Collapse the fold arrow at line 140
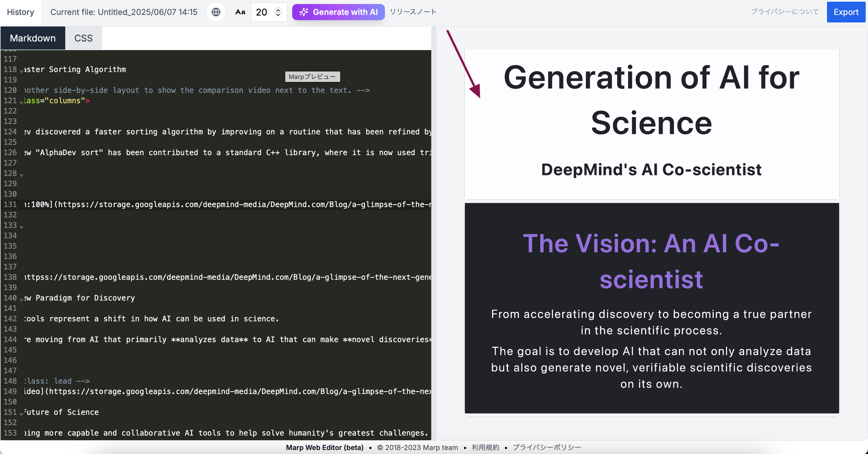 point(21,299)
